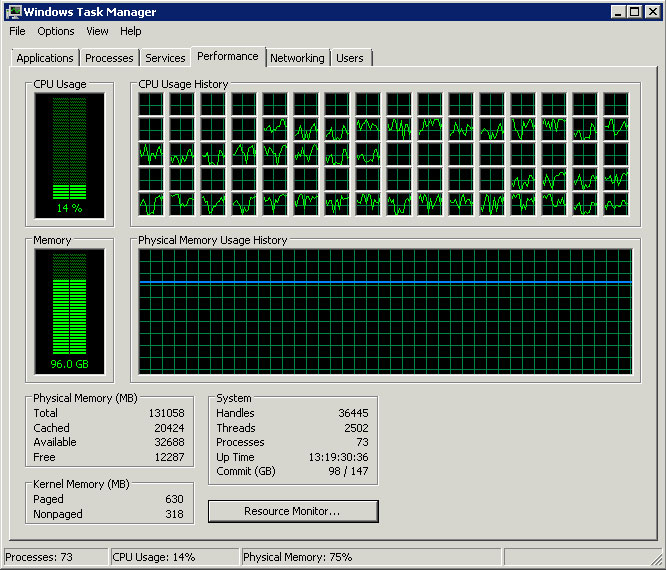The image size is (666, 570).
Task: Click the Cached memory value 20424
Action: (x=169, y=428)
